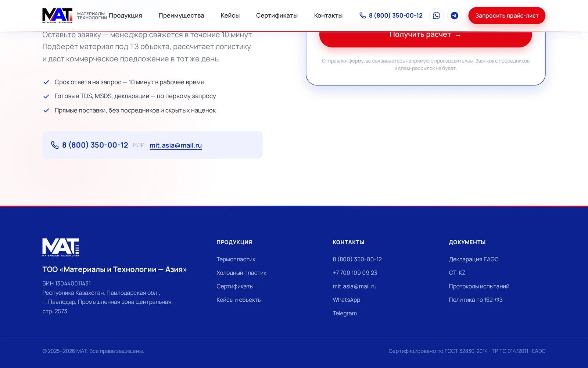Call header number 8 (800) 350-00-12
This screenshot has height=368, width=588.
(396, 15)
